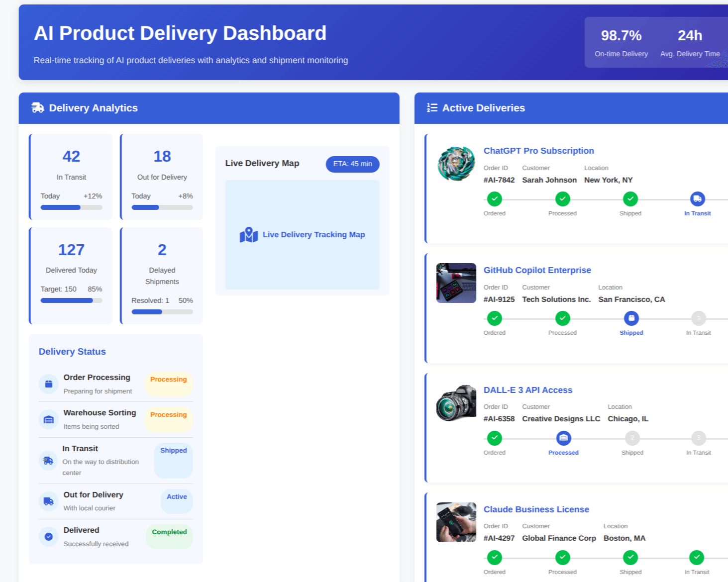Click the 42 In Transit stat card
Image resolution: width=728 pixels, height=582 pixels.
click(x=71, y=177)
